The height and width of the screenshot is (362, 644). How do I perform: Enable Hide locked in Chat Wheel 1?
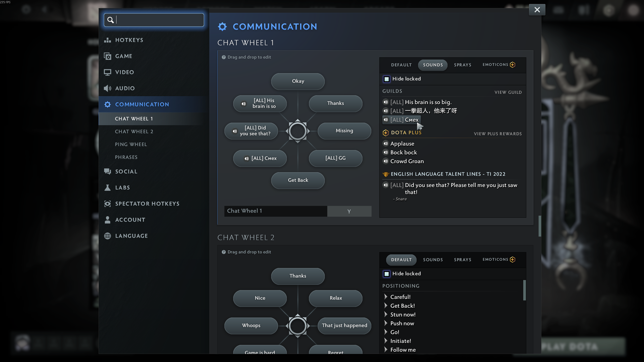[387, 79]
